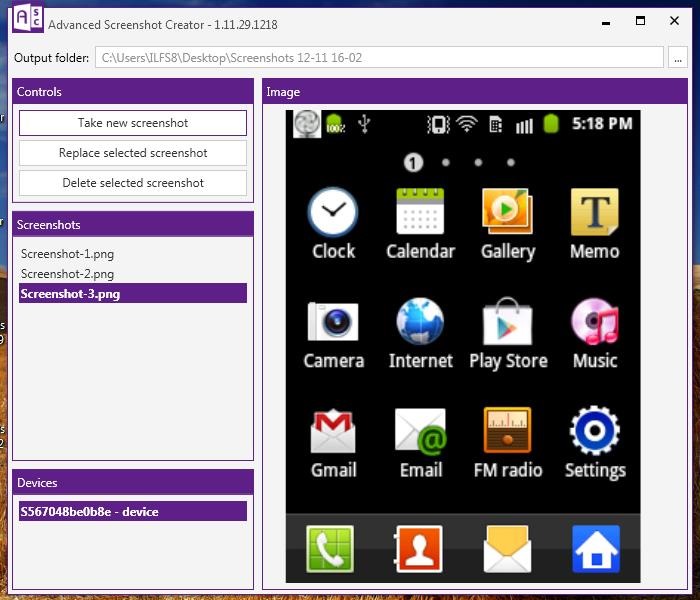The image size is (700, 600).
Task: Tap the Clock app icon
Action: (x=333, y=212)
